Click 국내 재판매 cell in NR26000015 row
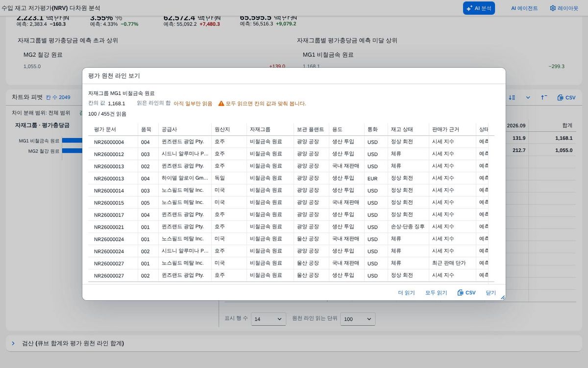Screen dimensions: 588x368 tap(346, 202)
